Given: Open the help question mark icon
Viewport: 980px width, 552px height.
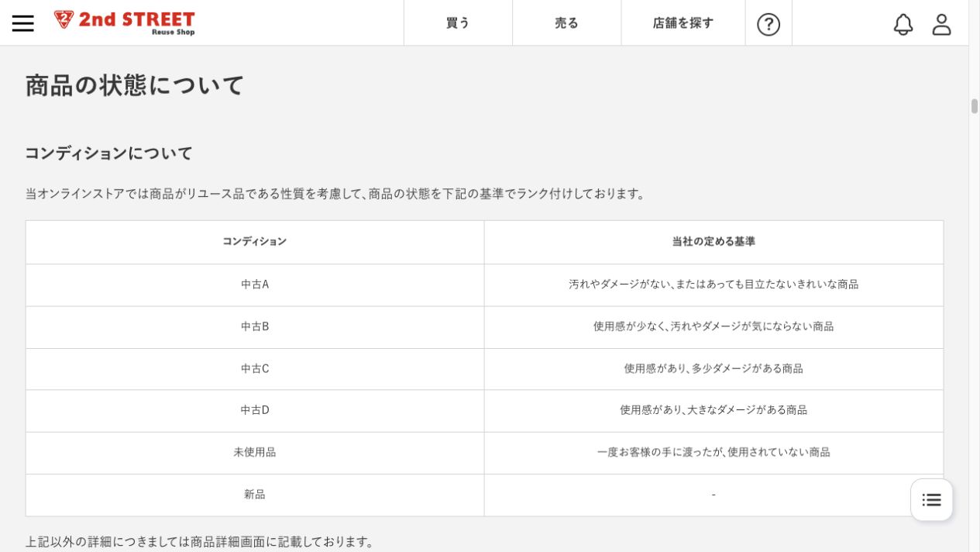Looking at the screenshot, I should pos(769,24).
